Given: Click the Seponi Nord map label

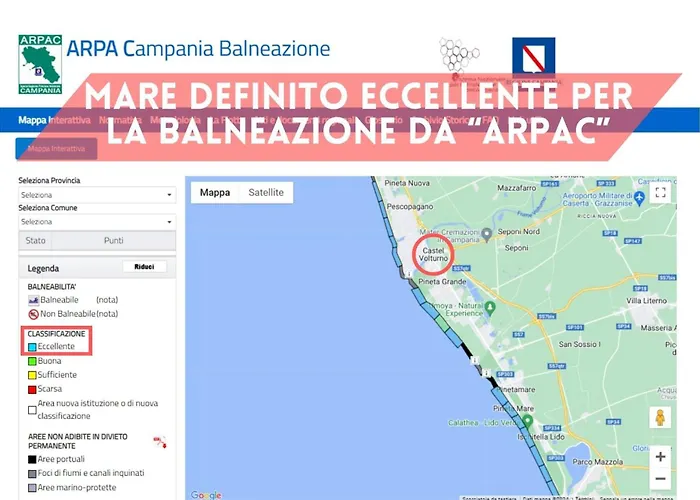Looking at the screenshot, I should point(519,232).
